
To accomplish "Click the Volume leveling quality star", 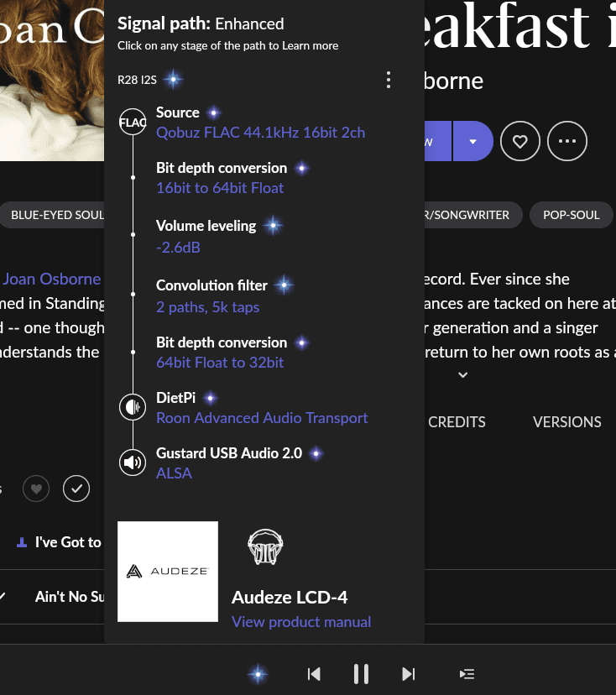I will [273, 226].
